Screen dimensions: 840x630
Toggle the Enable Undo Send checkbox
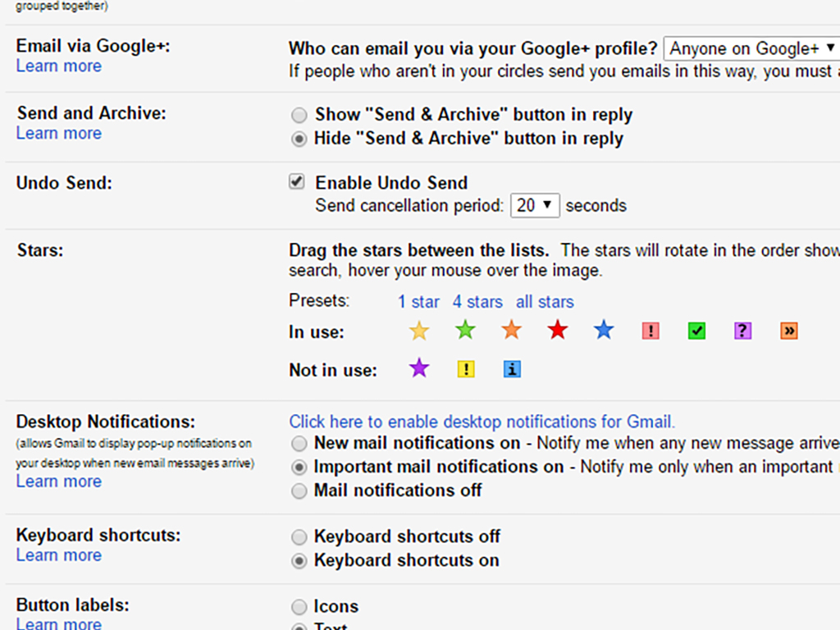click(298, 182)
